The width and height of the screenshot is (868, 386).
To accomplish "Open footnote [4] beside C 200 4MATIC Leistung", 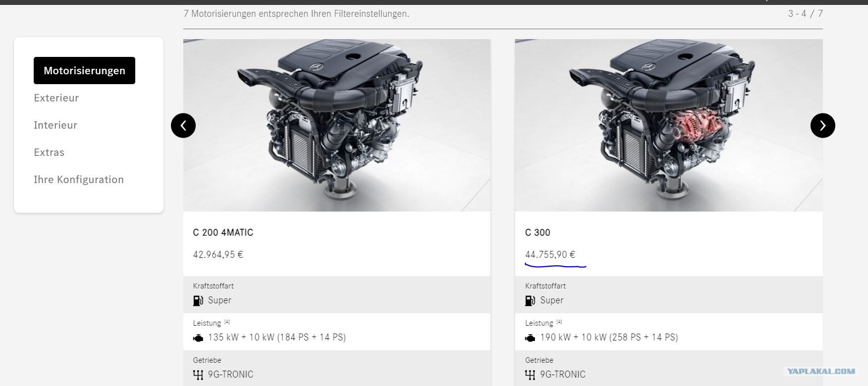I will click(x=227, y=322).
